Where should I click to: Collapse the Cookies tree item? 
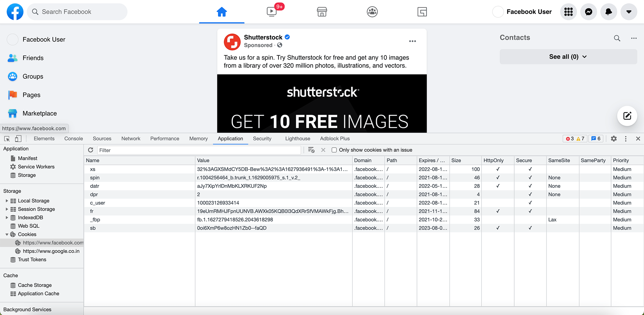[7, 234]
